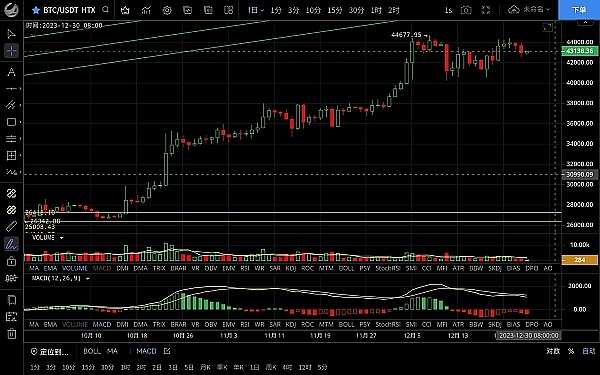Click the locate-to date button

[x=50, y=352]
